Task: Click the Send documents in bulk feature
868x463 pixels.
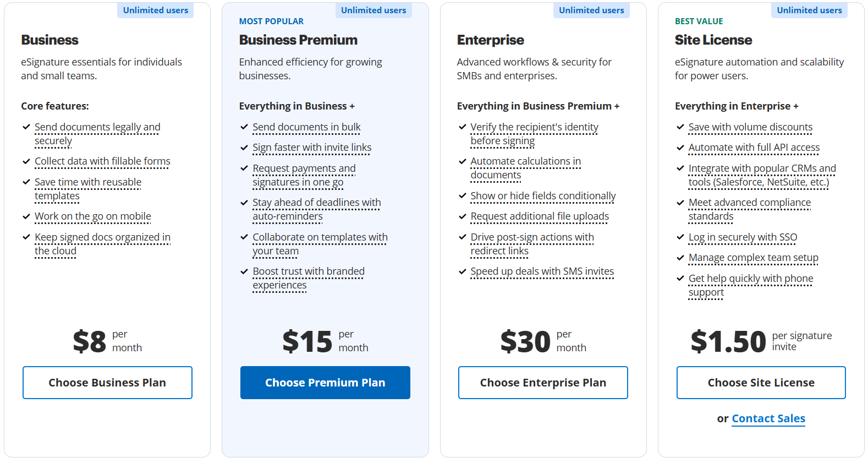Action: [x=306, y=127]
